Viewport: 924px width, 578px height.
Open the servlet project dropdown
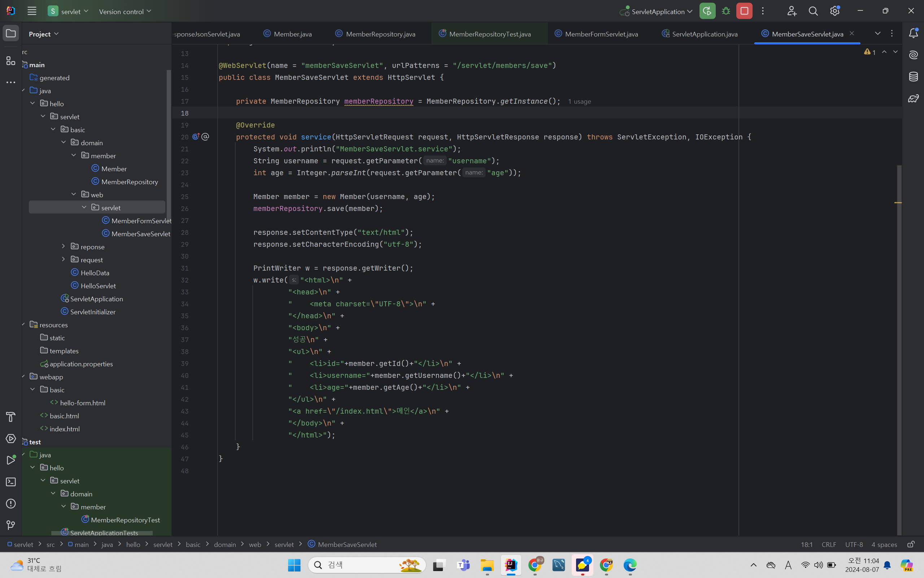point(68,11)
